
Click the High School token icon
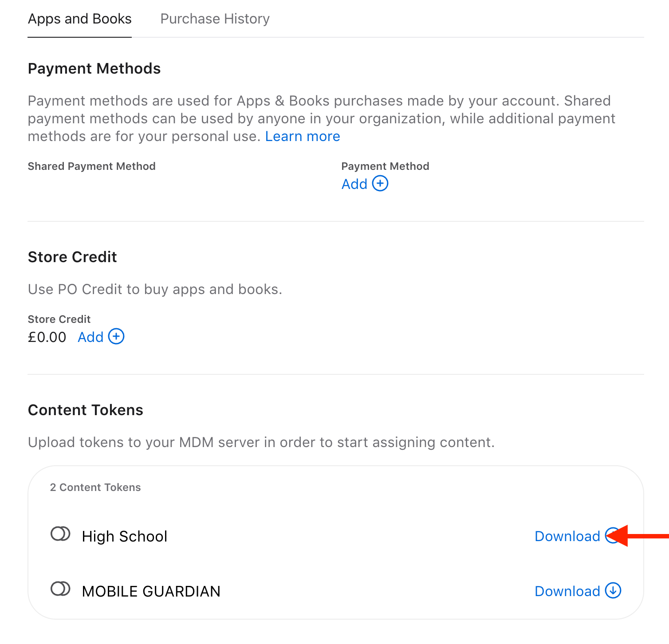pos(60,534)
